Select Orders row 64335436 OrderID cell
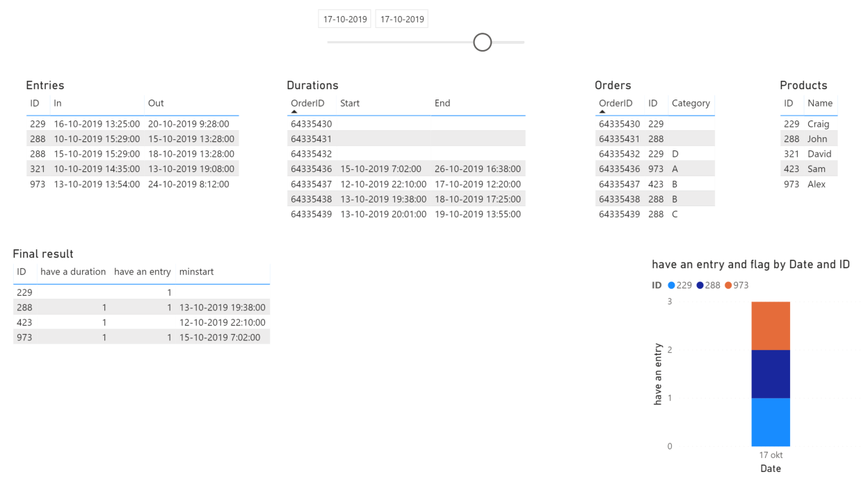The image size is (868, 495). tap(619, 169)
